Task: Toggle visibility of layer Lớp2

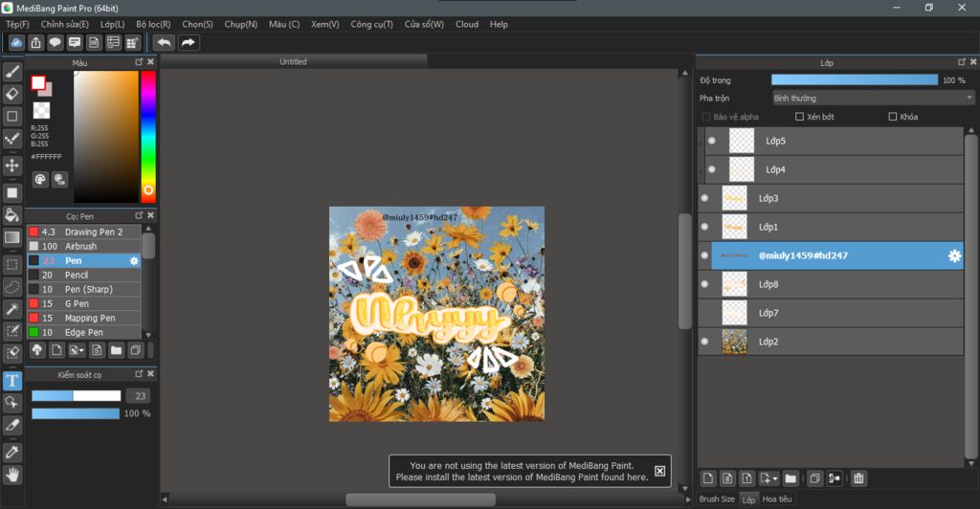Action: (704, 342)
